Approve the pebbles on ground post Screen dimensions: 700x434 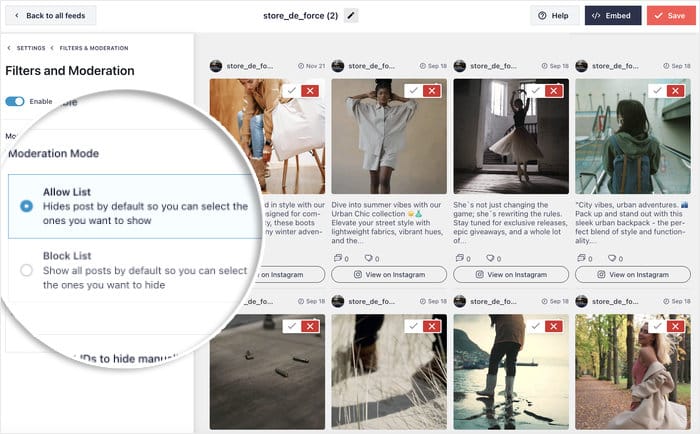click(292, 326)
